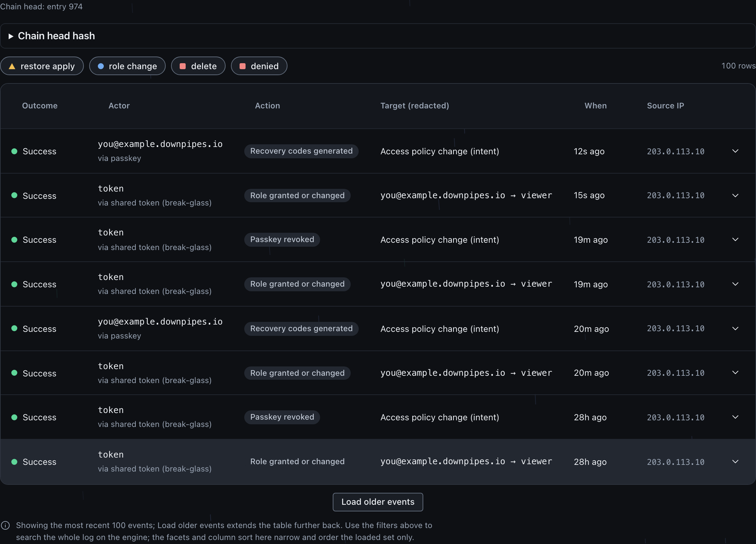The width and height of the screenshot is (756, 544).
Task: Click the '100 rows' count label
Action: point(738,66)
